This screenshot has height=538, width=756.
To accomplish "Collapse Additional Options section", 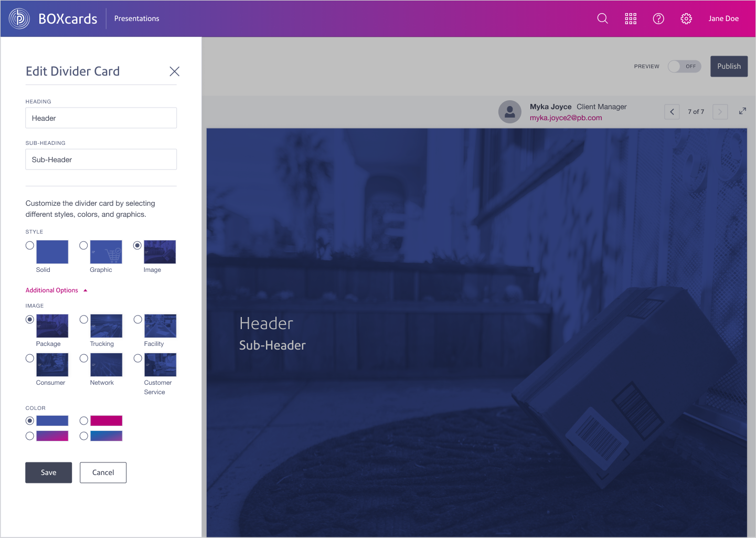I will (x=57, y=290).
